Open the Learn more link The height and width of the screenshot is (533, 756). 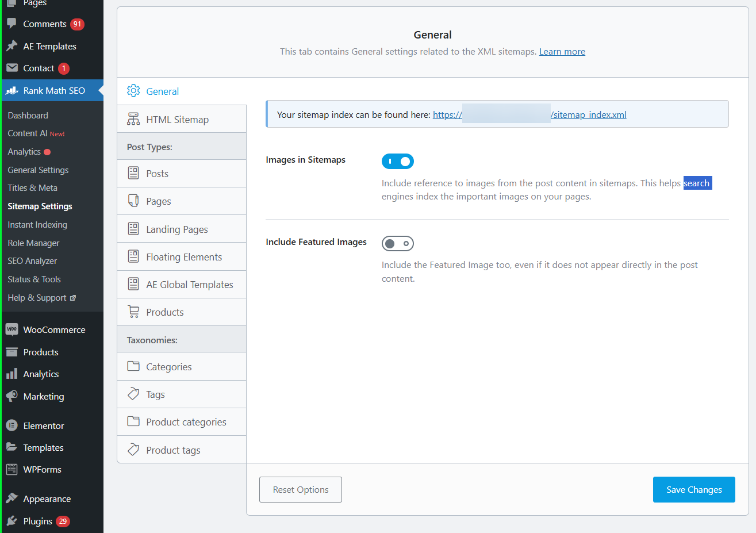(x=562, y=52)
